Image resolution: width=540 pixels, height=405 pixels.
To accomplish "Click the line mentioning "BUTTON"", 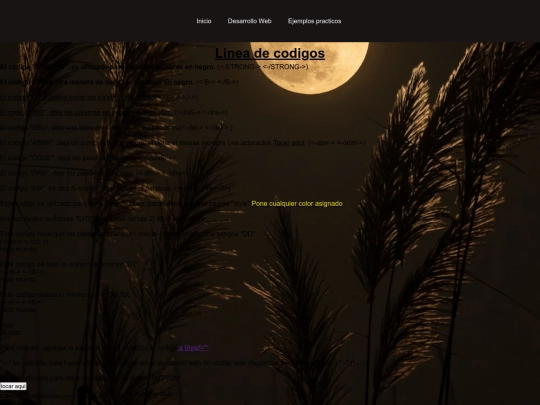I will [x=91, y=378].
